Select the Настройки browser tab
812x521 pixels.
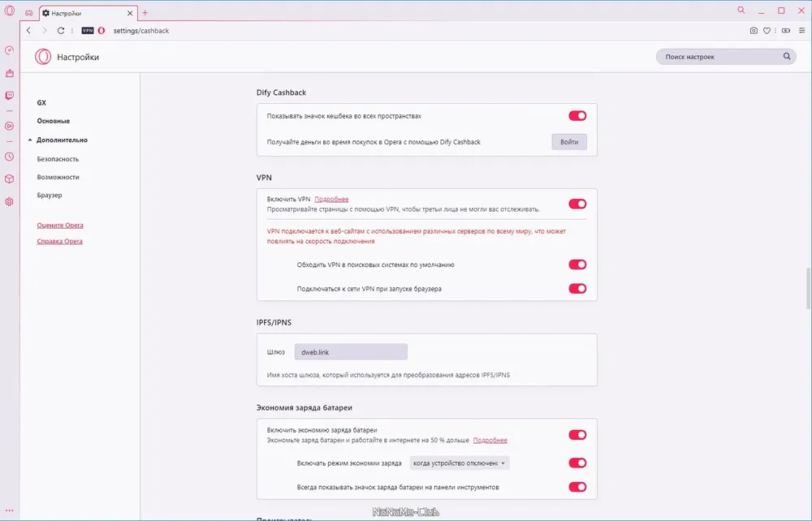88,14
